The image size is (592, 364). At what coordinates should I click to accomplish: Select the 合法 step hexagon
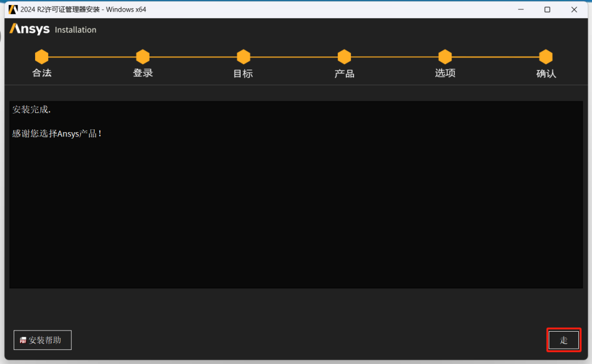click(42, 57)
